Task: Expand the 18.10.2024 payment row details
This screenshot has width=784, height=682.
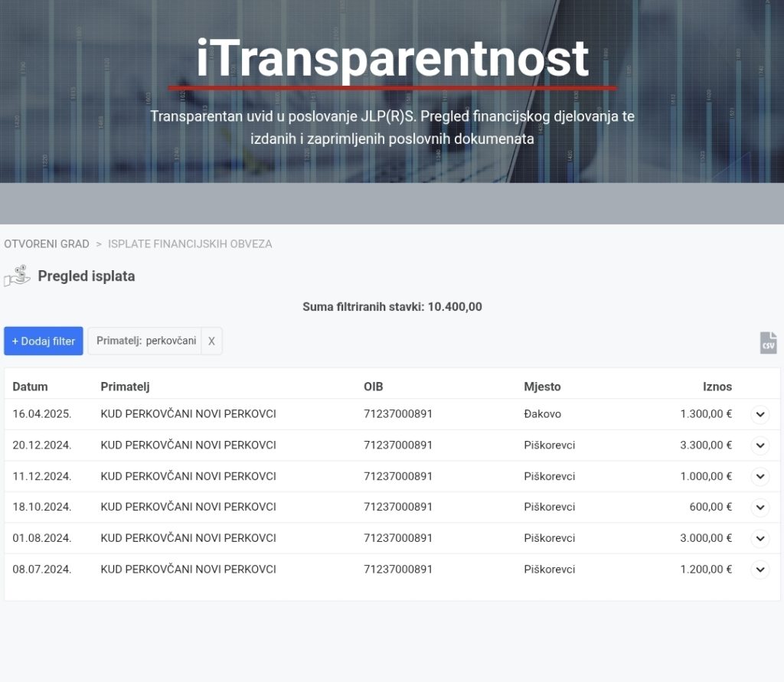Action: (760, 507)
